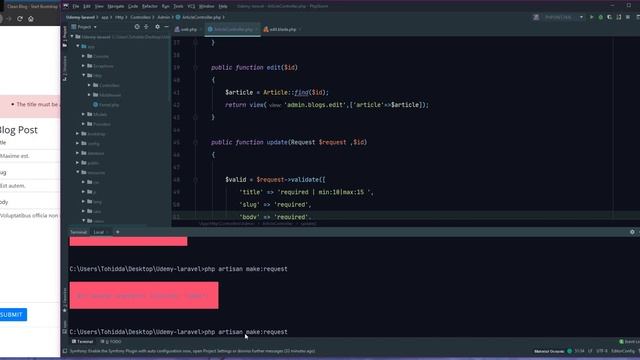Click the slug input field in the browser form

click(30, 186)
